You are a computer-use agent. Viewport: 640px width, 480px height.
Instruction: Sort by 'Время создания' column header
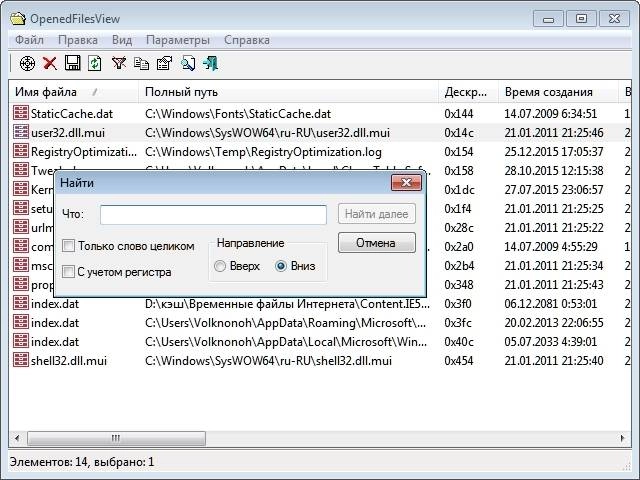558,92
